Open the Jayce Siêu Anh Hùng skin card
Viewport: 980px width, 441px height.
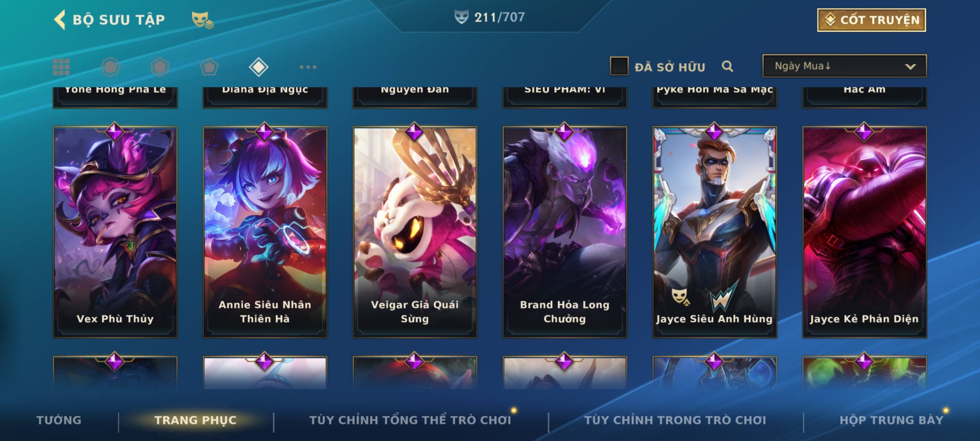(715, 232)
